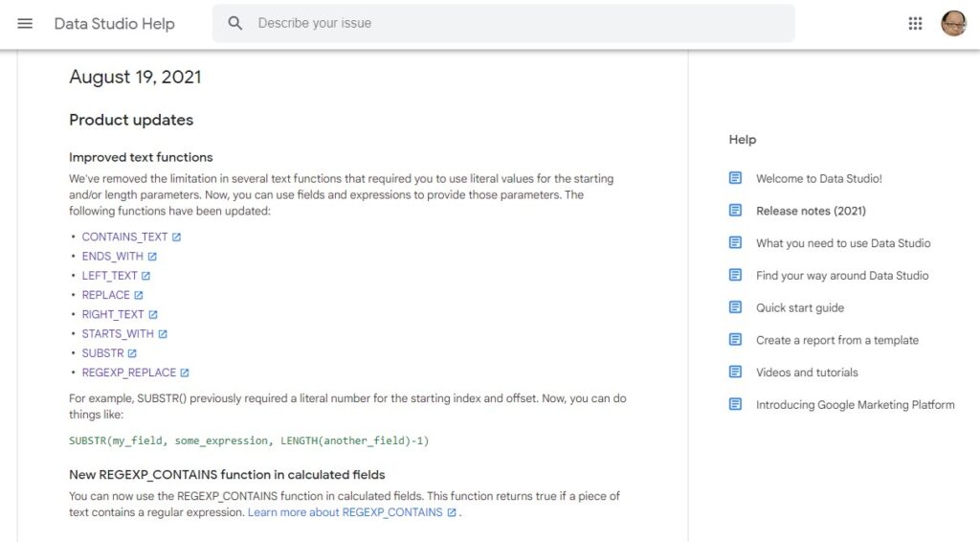This screenshot has height=542, width=980.
Task: Open the hamburger main menu
Action: [25, 24]
